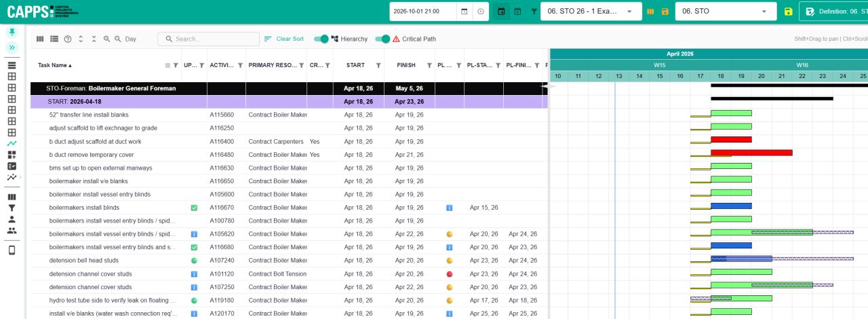Viewport: 868px width, 319px height.
Task: Expand sidebar with double chevron icon
Action: tap(12, 48)
